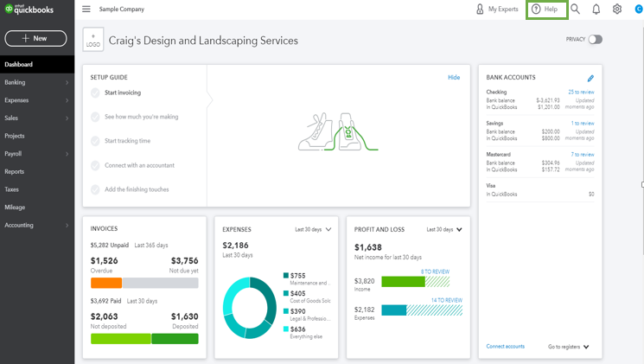Screen dimensions: 644x364
Task: Click the $2,063 Not deposited amount
Action: click(105, 316)
